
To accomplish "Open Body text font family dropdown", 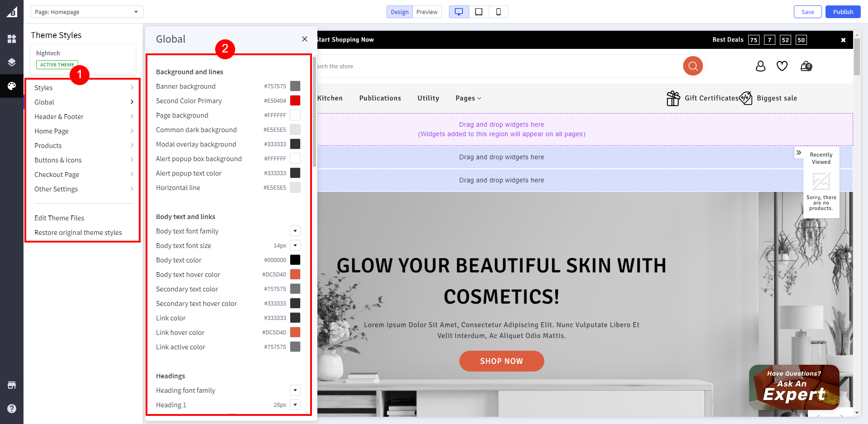I will (295, 231).
